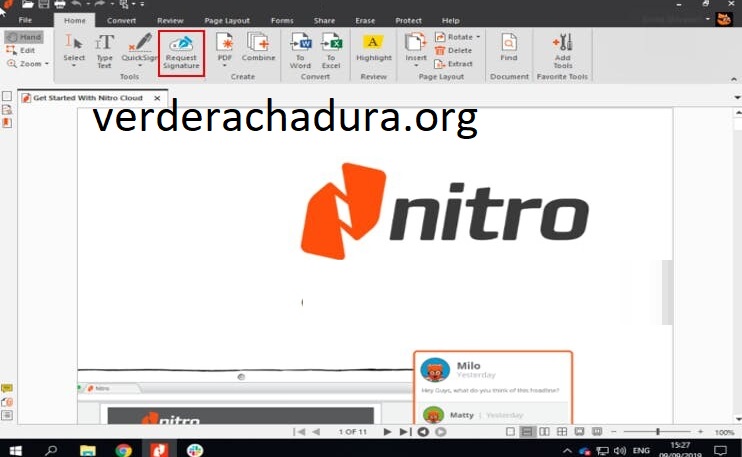
Task: Click the previous view button
Action: point(423,431)
